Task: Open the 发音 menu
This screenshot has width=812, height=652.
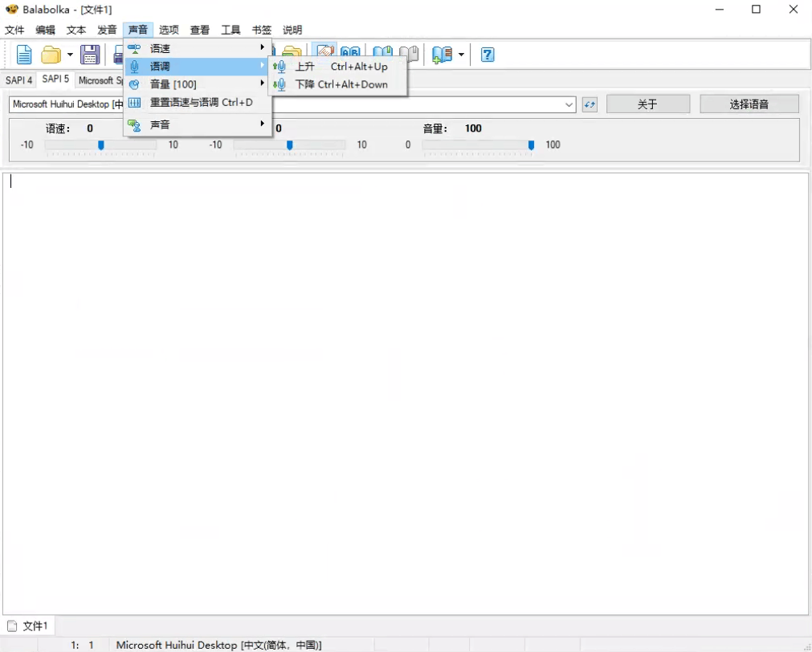Action: (107, 30)
